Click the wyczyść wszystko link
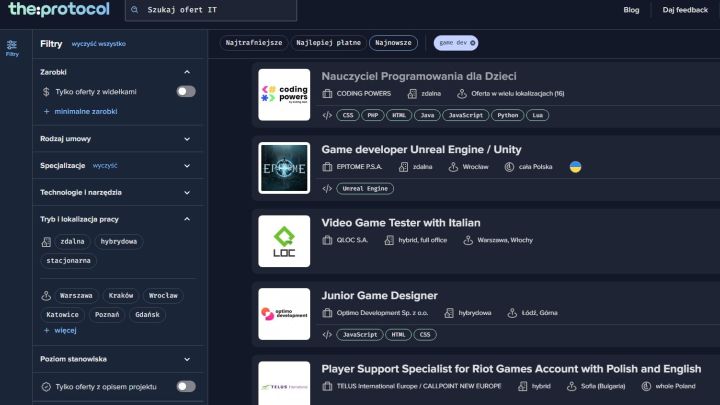Viewport: 720px width, 405px height. [x=98, y=44]
